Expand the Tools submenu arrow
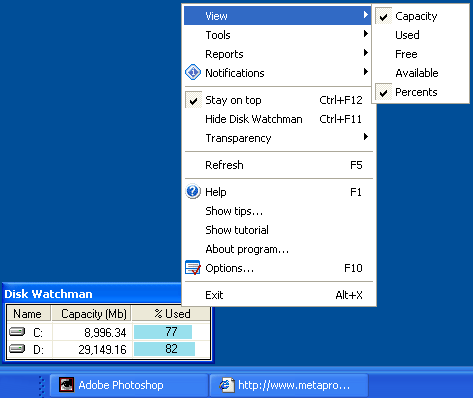The height and width of the screenshot is (398, 473). [x=366, y=34]
